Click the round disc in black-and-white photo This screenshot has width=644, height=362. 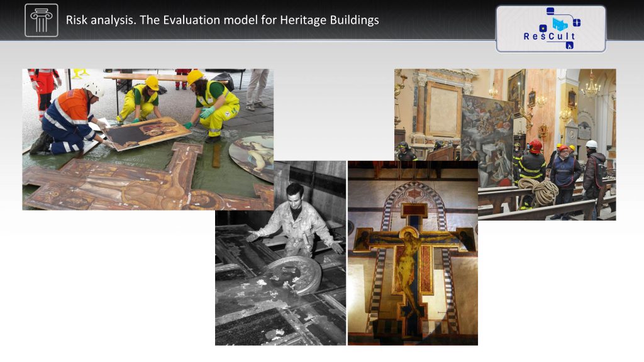tap(294, 273)
